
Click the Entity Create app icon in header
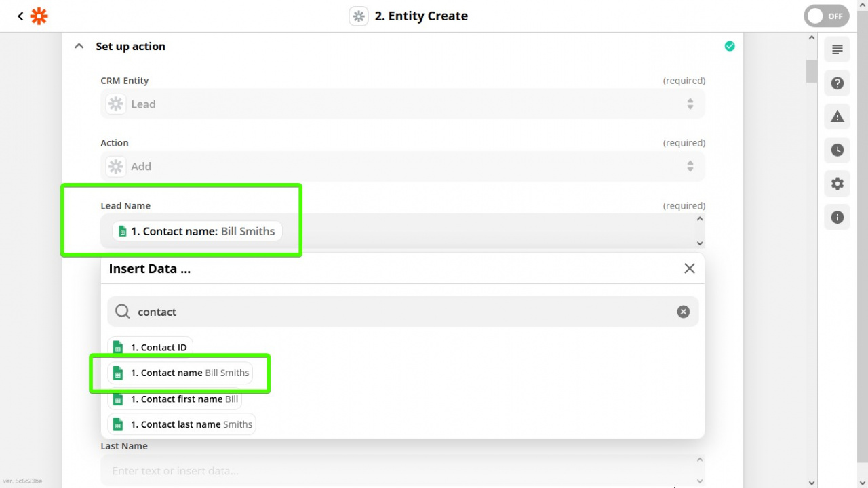coord(359,16)
